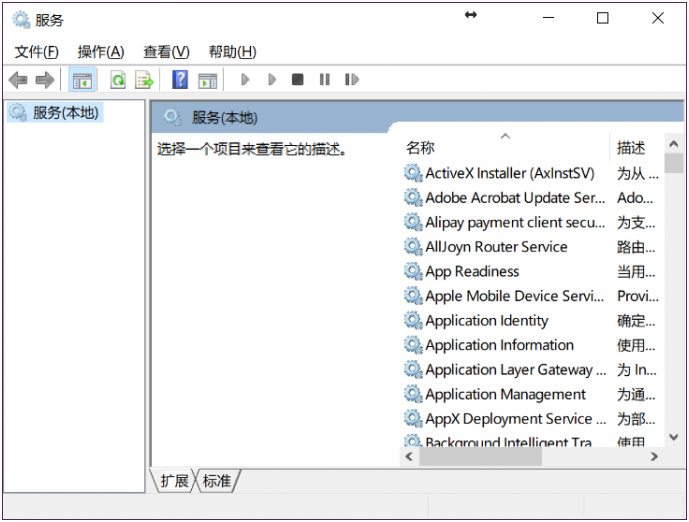Click horizontal scrollbar right arrow
Screen dimensions: 689x522
[654, 457]
